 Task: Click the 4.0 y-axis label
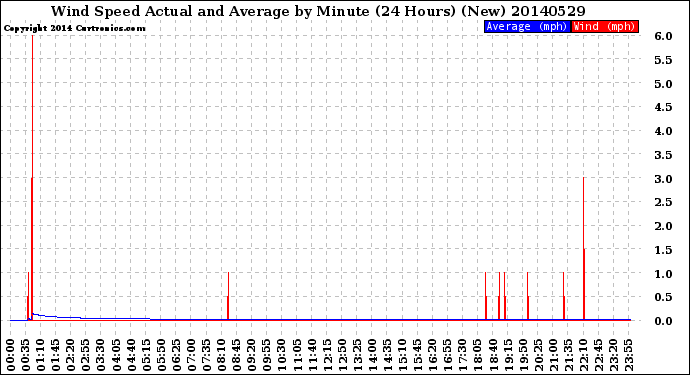pyautogui.click(x=663, y=131)
